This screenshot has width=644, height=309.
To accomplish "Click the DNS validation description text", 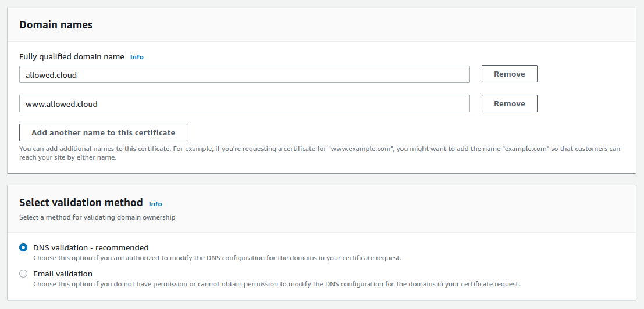I will (x=217, y=258).
